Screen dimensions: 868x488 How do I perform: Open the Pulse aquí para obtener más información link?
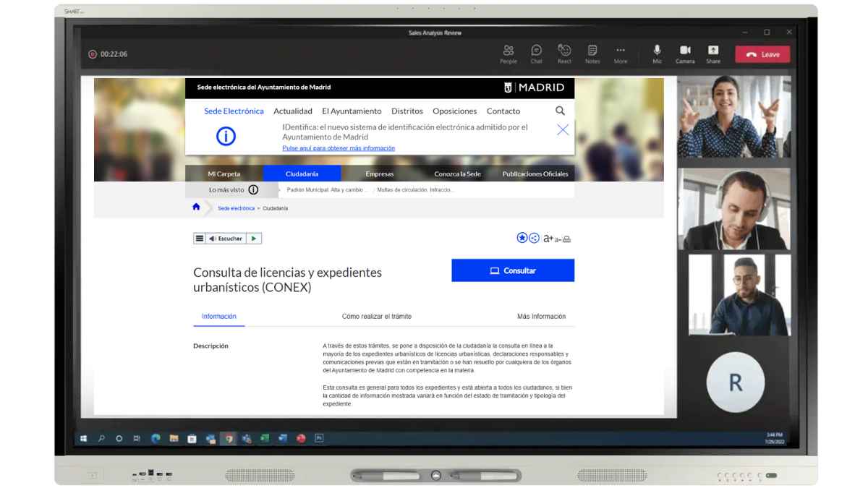(x=339, y=147)
